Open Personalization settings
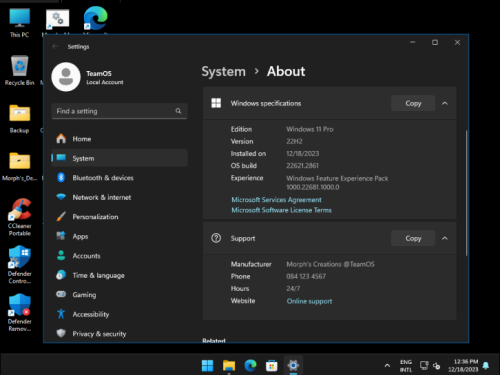 (x=119, y=217)
